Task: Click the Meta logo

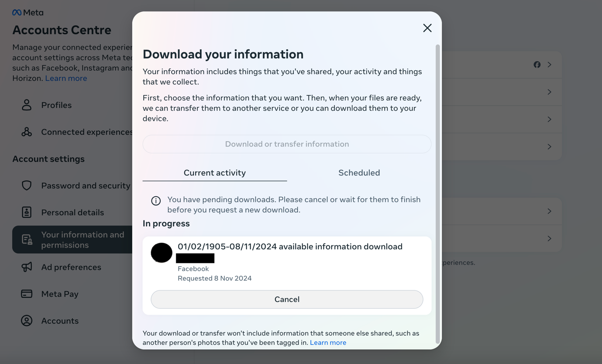Action: point(28,13)
